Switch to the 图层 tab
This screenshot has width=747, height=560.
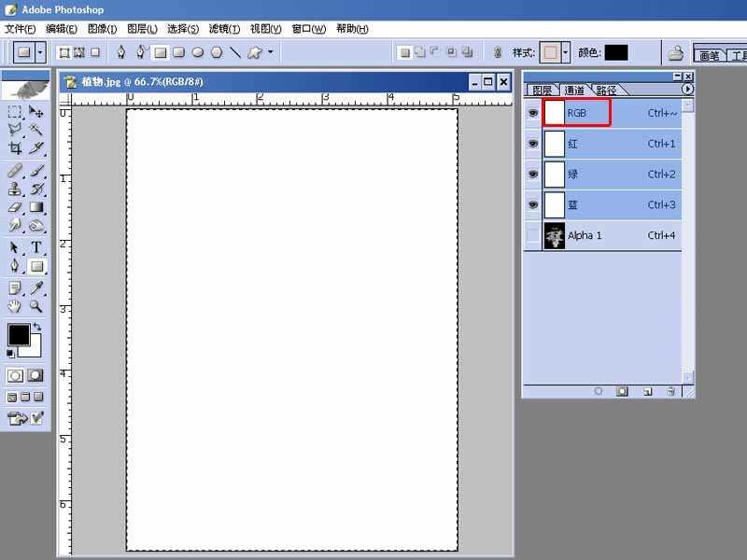(x=543, y=90)
